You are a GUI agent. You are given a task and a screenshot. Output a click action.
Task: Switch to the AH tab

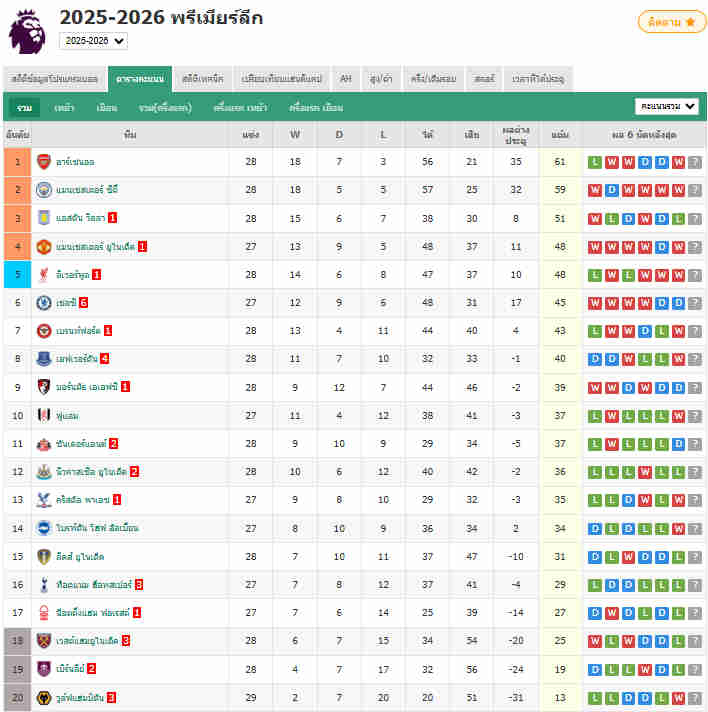pyautogui.click(x=346, y=78)
